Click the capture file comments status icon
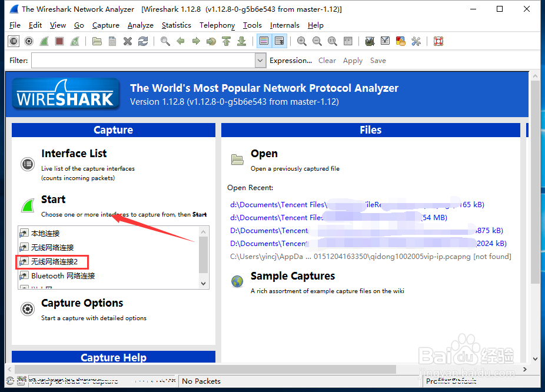 [22, 380]
